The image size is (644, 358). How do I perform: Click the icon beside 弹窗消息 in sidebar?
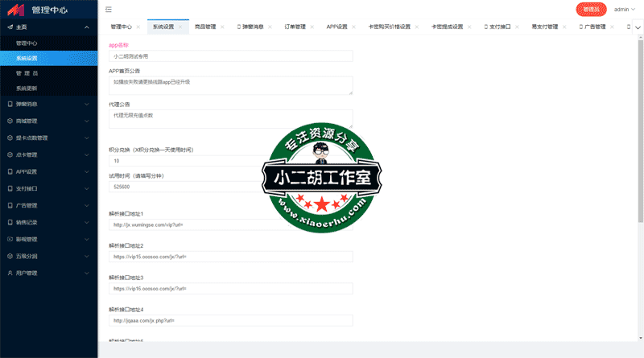click(x=10, y=105)
